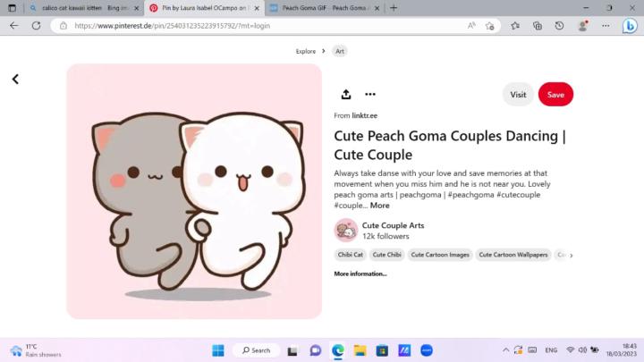
Task: Open the Favorites list icon
Action: point(515,26)
